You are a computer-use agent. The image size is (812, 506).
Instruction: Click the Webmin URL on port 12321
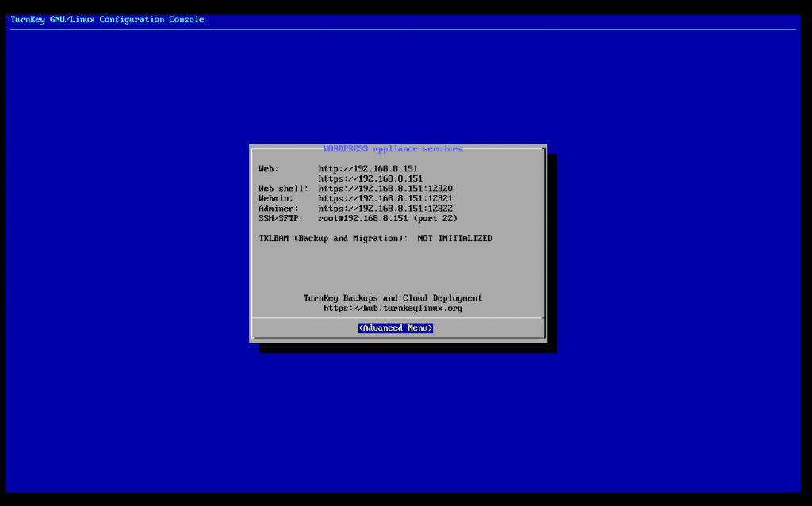point(385,198)
